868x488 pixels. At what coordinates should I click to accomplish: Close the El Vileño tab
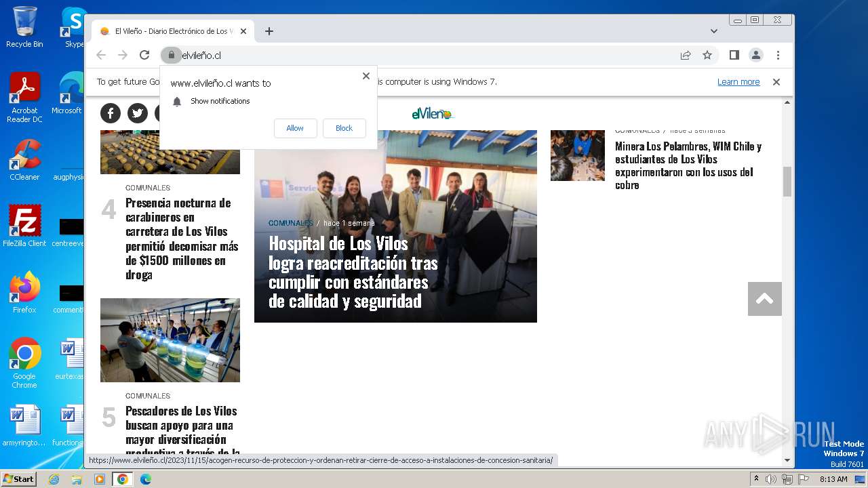[243, 31]
